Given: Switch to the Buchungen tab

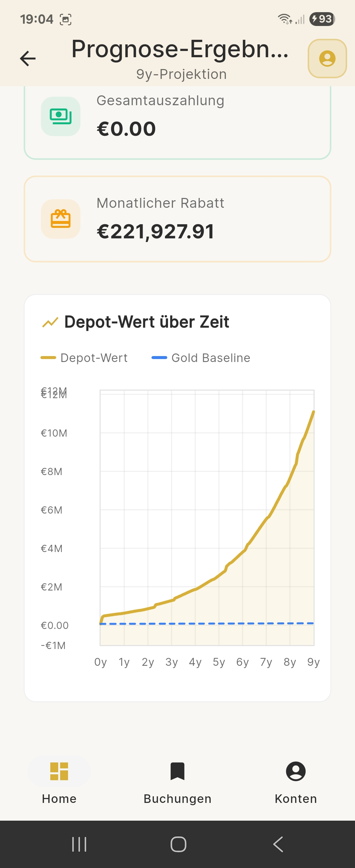Looking at the screenshot, I should coord(177,783).
